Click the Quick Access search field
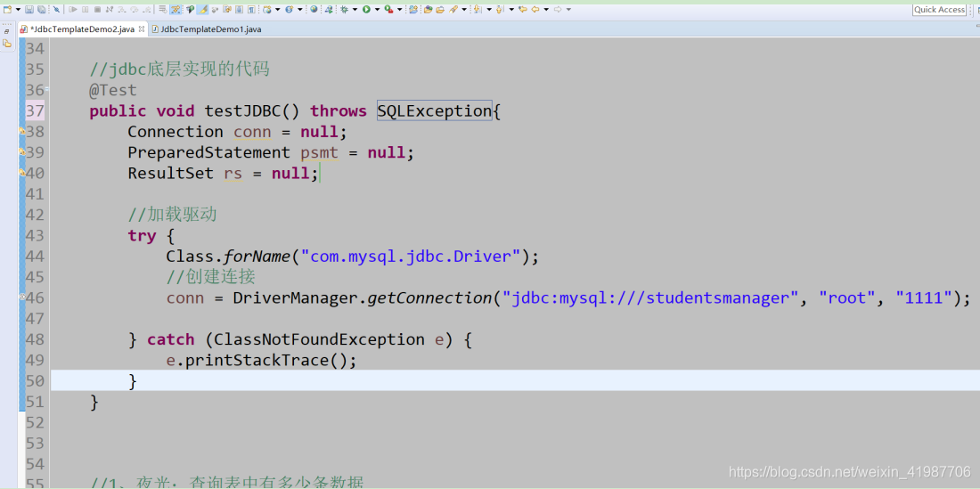This screenshot has width=980, height=489. tap(939, 10)
